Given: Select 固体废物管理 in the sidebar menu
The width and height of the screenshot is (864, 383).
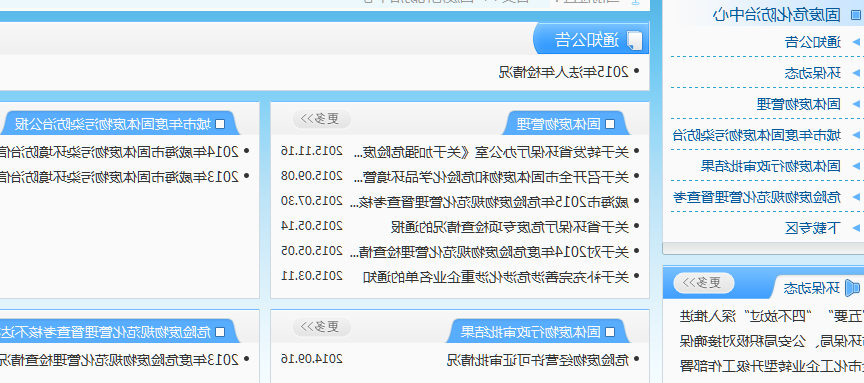Looking at the screenshot, I should (x=798, y=104).
